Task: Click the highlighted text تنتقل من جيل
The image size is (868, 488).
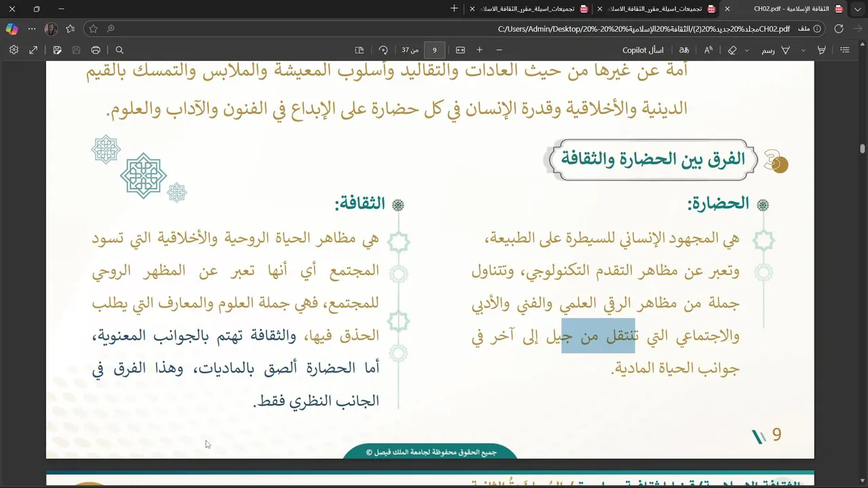Action: click(x=598, y=335)
